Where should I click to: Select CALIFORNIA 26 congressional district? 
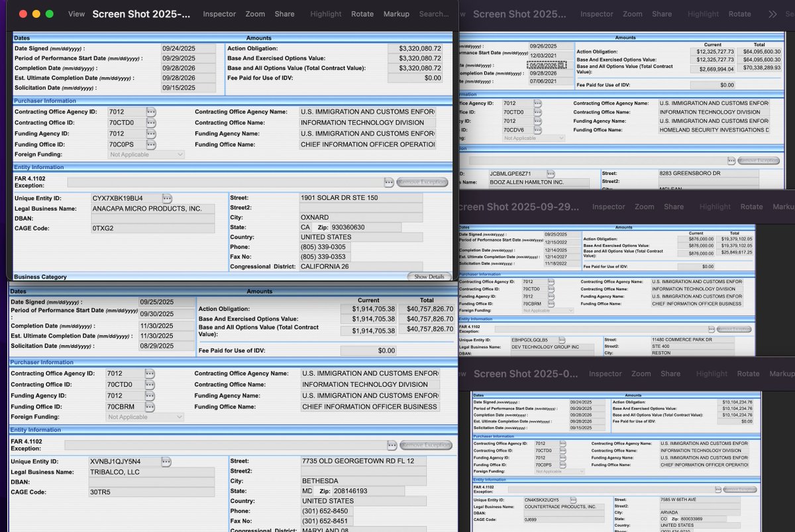[x=361, y=266]
